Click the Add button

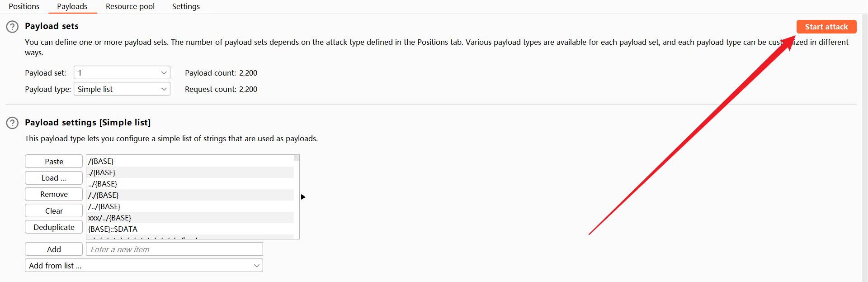click(54, 249)
